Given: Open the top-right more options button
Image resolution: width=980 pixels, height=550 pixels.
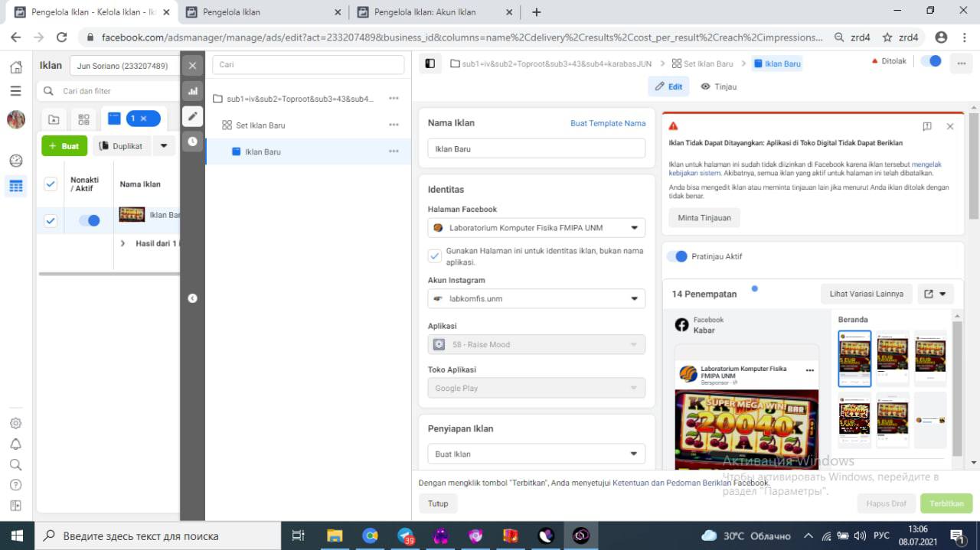Looking at the screenshot, I should pos(960,64).
